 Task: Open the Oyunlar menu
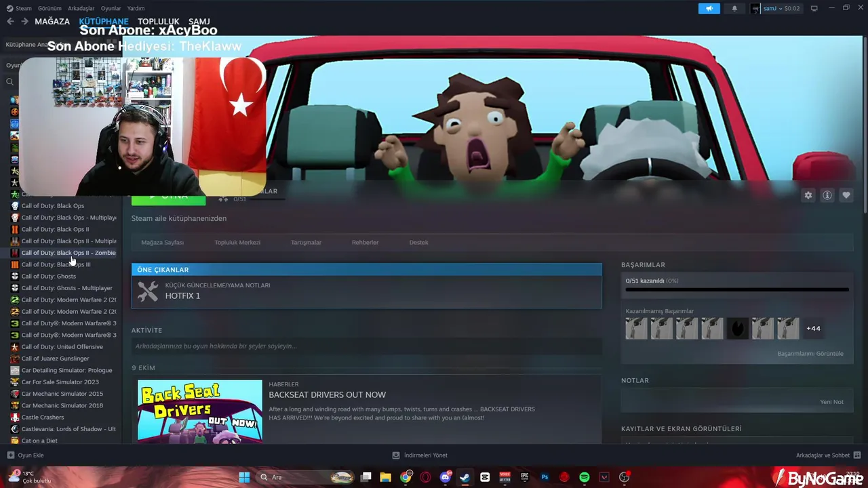coord(111,8)
